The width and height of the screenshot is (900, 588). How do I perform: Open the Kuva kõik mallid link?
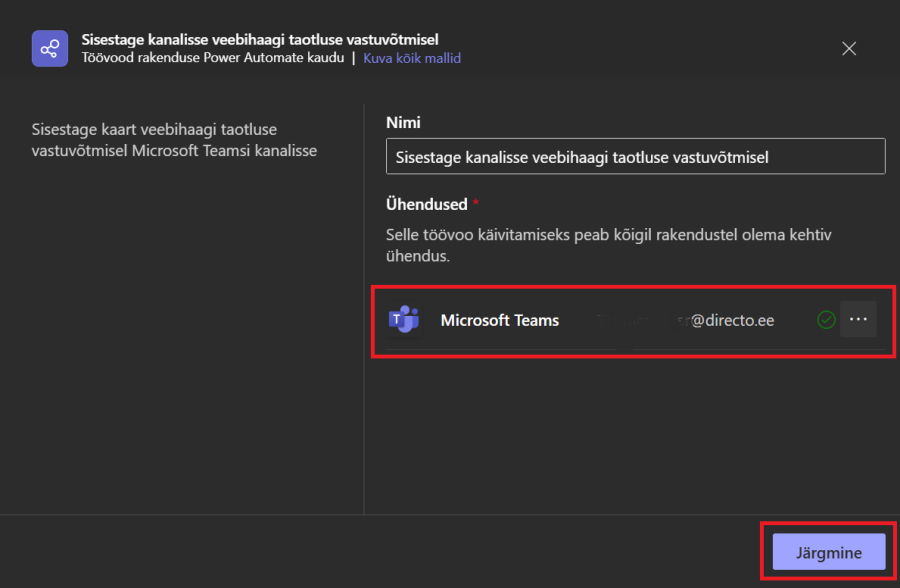412,58
